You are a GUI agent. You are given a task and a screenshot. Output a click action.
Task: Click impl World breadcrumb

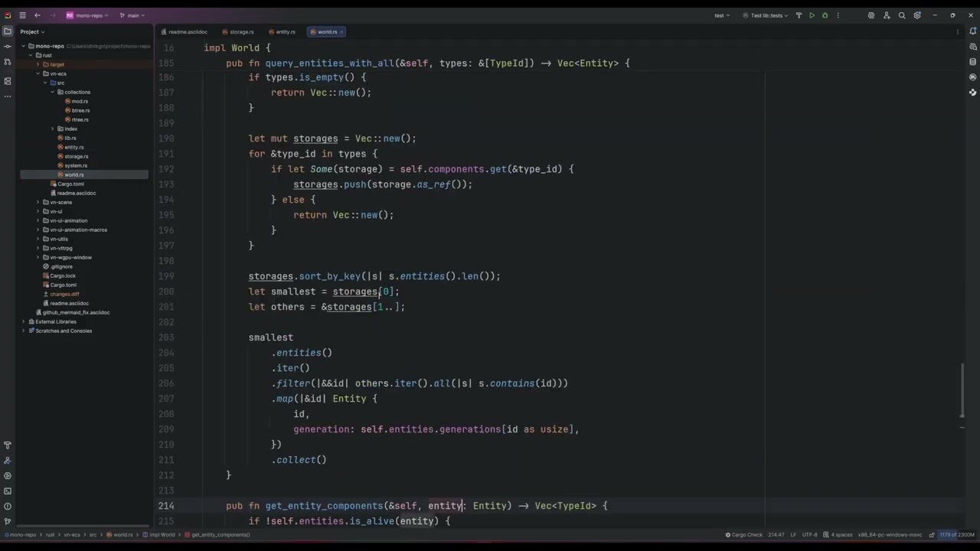160,535
